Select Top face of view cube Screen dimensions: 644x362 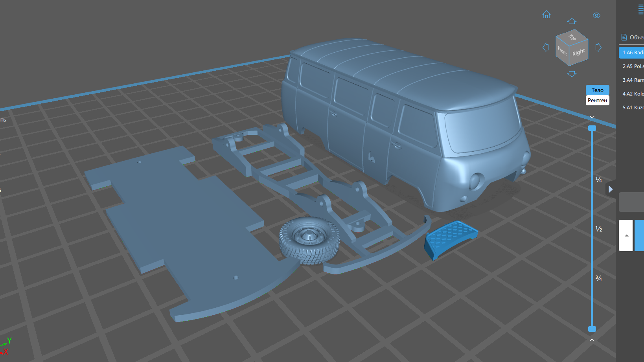coord(572,37)
